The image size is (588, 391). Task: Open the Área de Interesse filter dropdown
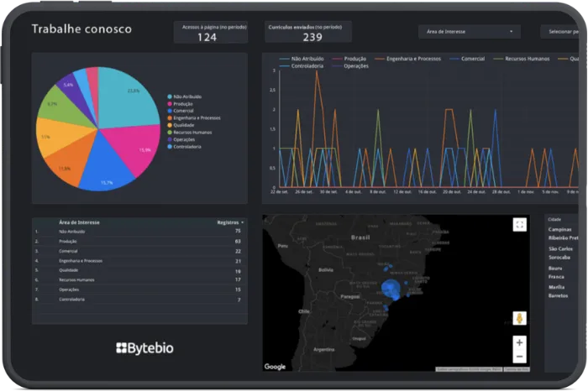pyautogui.click(x=469, y=32)
